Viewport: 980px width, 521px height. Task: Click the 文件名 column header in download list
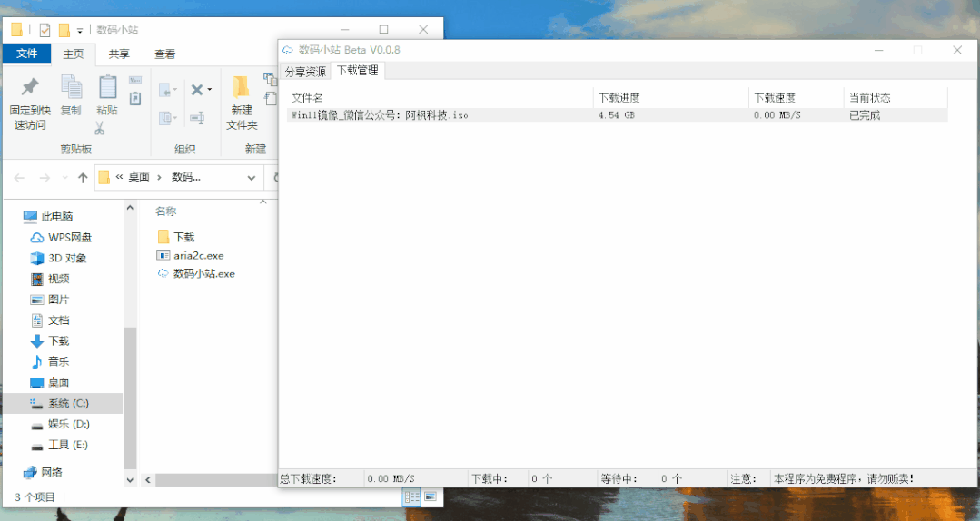pos(440,98)
